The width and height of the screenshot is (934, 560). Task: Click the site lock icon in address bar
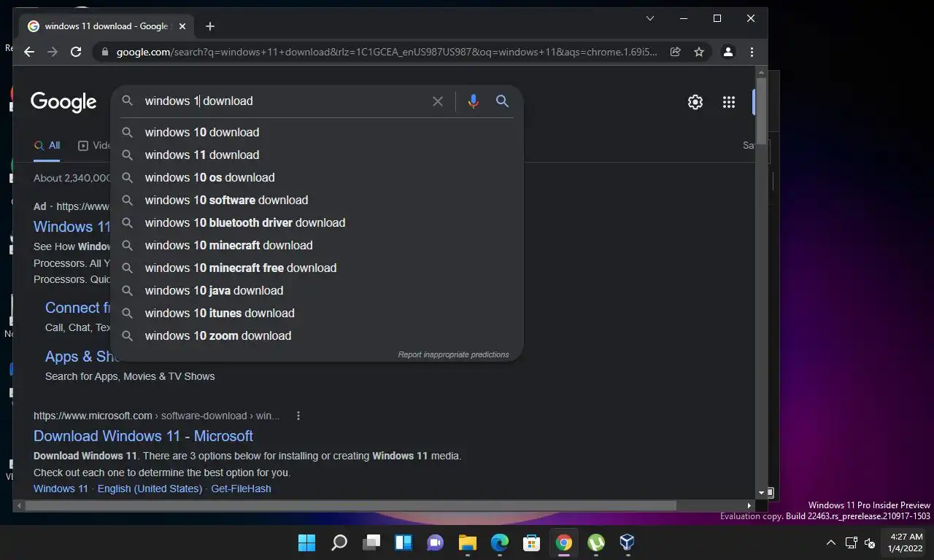(105, 52)
